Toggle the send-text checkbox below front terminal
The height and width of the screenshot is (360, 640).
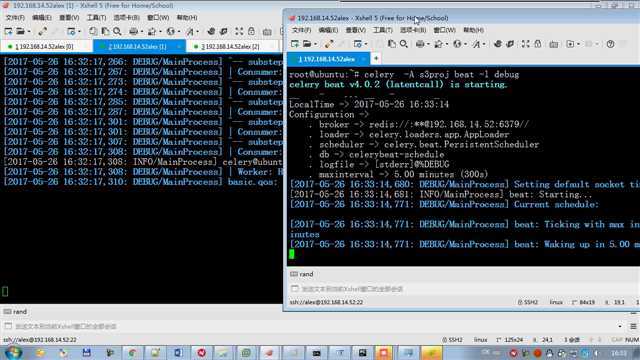[x=294, y=289]
